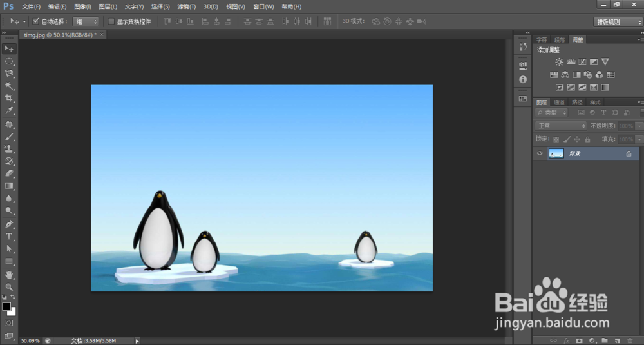Select the Lasso tool

point(8,74)
